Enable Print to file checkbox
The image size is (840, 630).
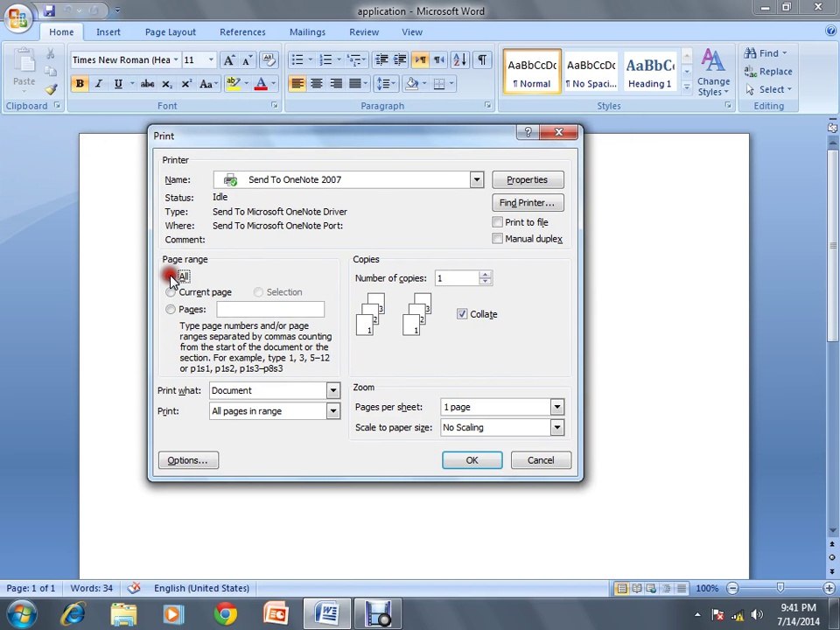pos(497,221)
